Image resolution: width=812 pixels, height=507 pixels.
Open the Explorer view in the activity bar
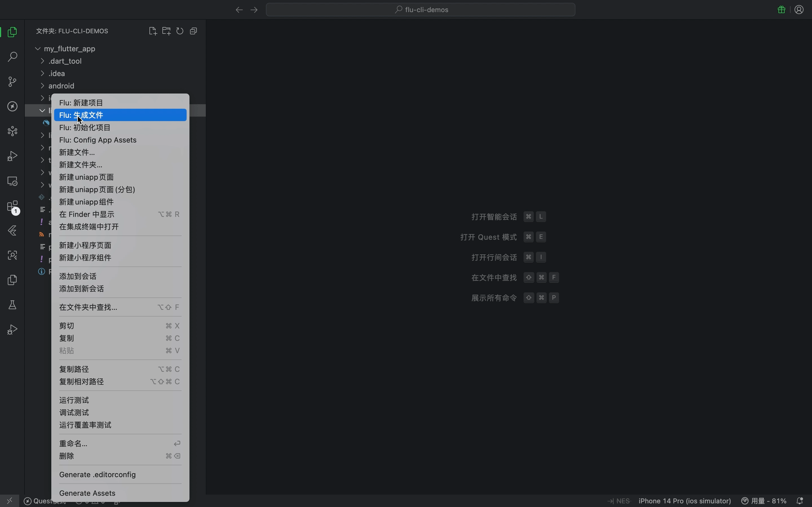pos(12,32)
